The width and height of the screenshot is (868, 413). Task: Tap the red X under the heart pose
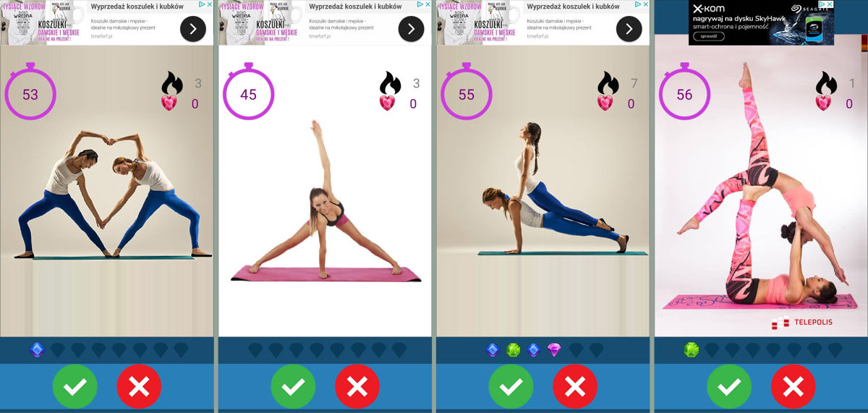139,386
